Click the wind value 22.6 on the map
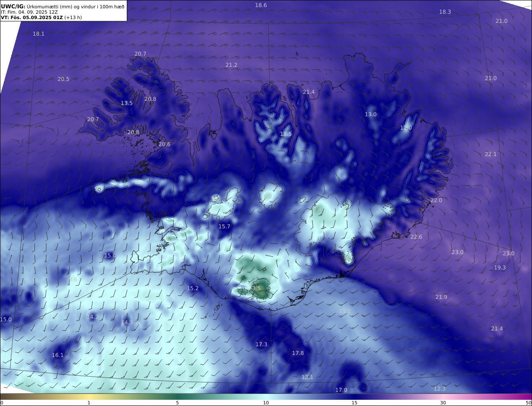This screenshot has height=406, width=532. [x=416, y=237]
